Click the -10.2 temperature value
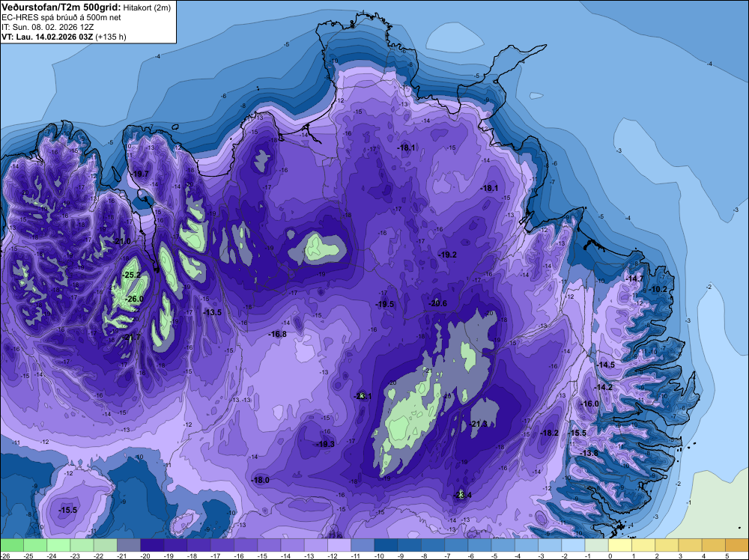Viewport: 749px width, 560px height. 658,289
